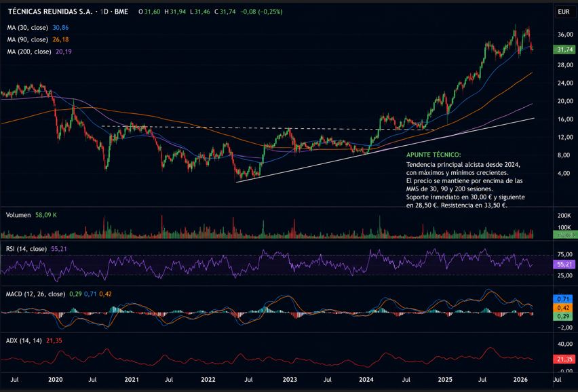
Task: Click the −2,00 MACD scale label
Action: point(564,328)
